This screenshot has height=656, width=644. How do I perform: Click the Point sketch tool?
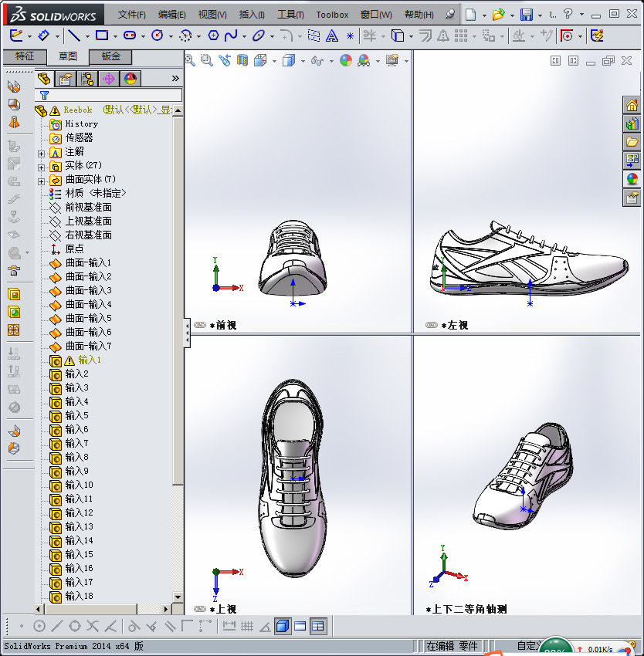click(x=350, y=36)
